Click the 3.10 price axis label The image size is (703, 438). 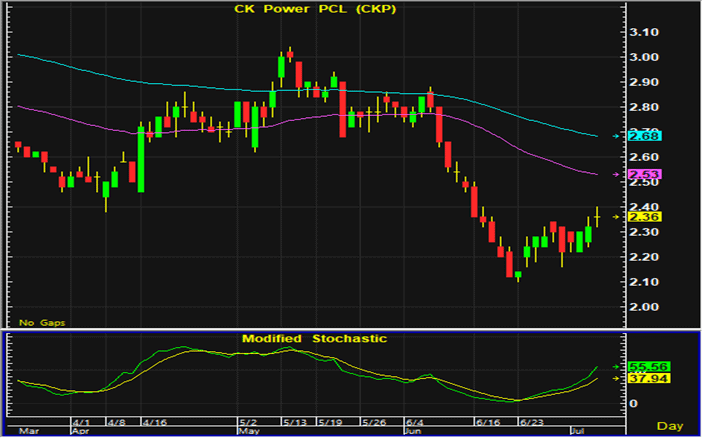coord(645,32)
